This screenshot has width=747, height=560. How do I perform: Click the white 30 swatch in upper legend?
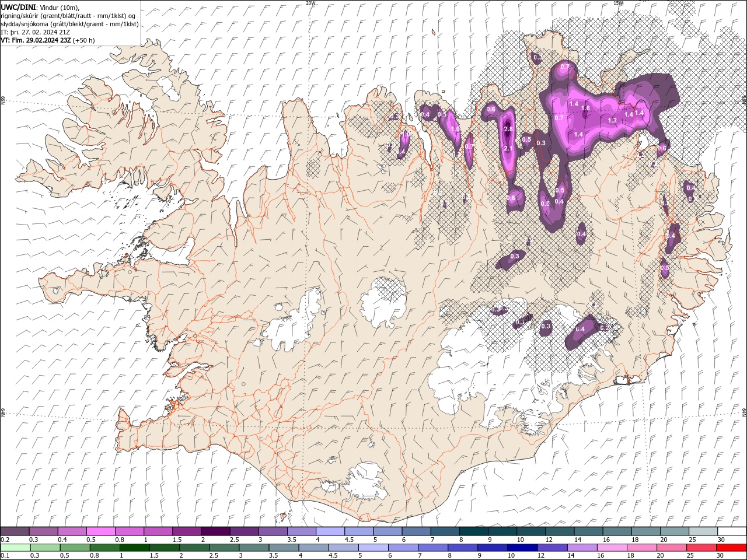(x=731, y=531)
